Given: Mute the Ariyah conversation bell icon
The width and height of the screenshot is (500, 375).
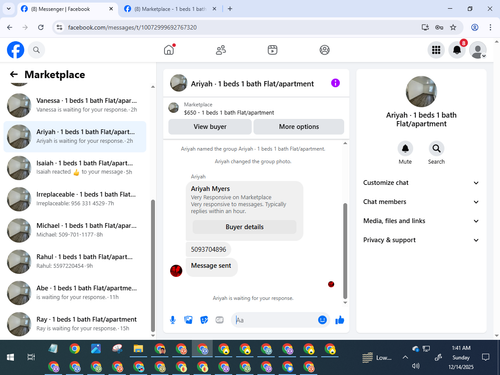Looking at the screenshot, I should click(x=405, y=149).
